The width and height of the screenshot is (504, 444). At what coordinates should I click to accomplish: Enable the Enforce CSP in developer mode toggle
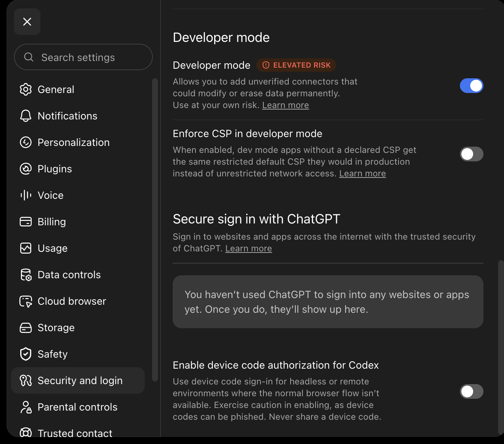point(472,154)
